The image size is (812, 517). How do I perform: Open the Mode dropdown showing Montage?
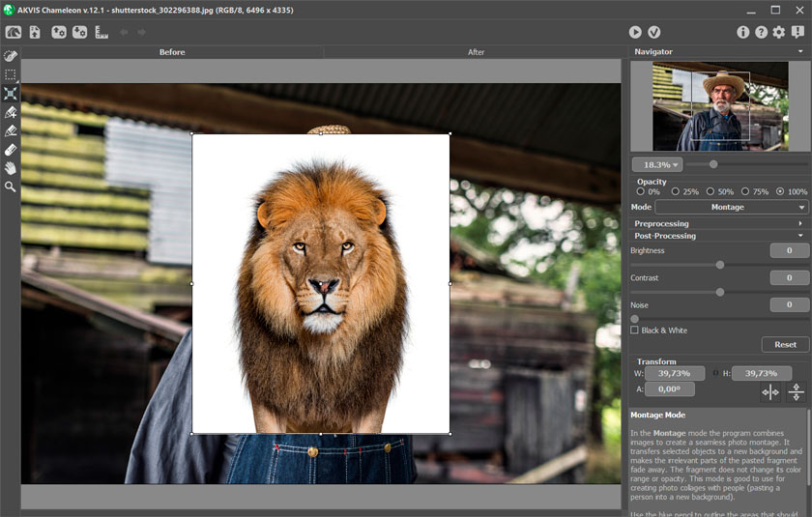(x=731, y=207)
